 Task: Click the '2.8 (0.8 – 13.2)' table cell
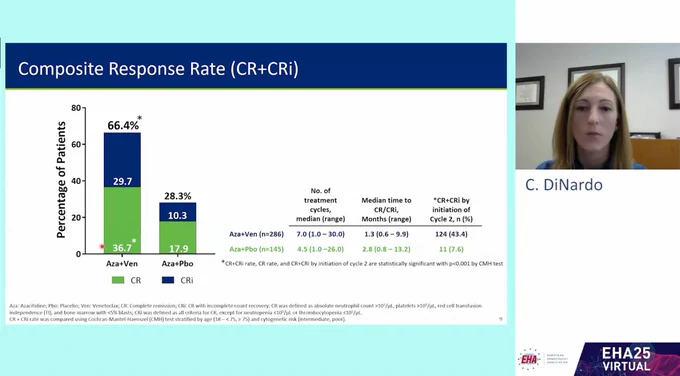tap(386, 249)
